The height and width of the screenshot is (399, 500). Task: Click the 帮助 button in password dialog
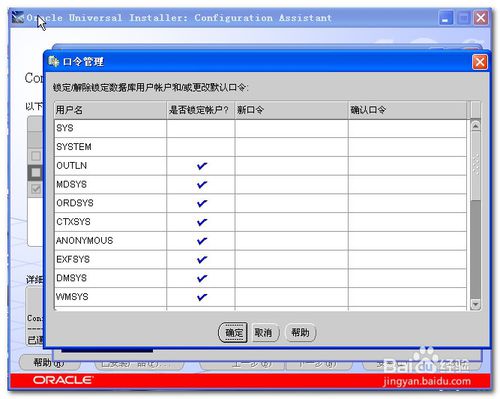point(300,332)
